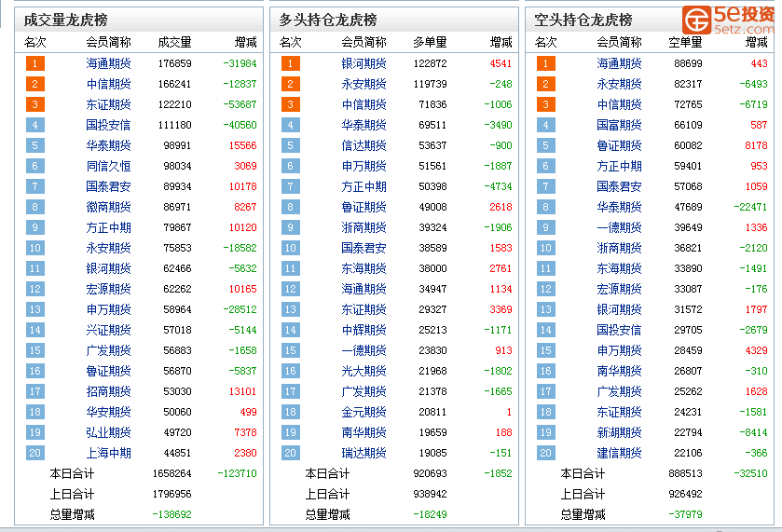The image size is (782, 532).
Task: Select the 瑞达期货 member link
Action: click(364, 453)
